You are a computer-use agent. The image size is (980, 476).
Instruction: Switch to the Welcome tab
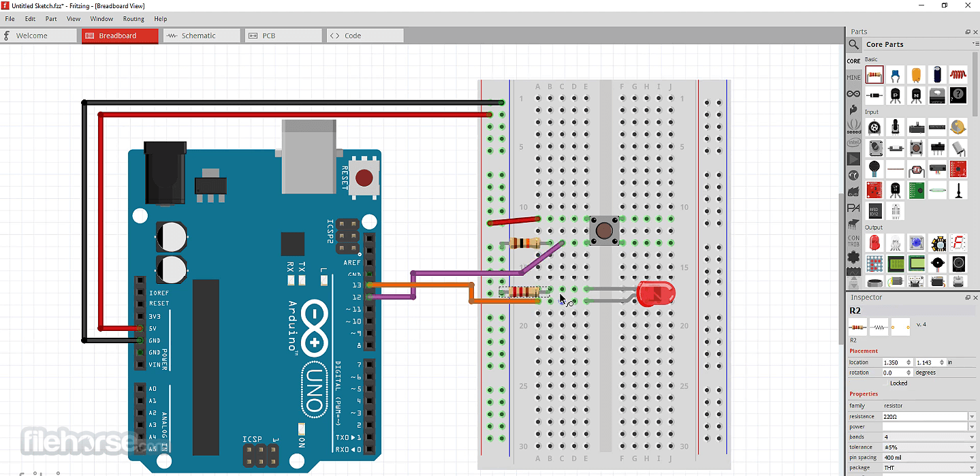pos(39,35)
